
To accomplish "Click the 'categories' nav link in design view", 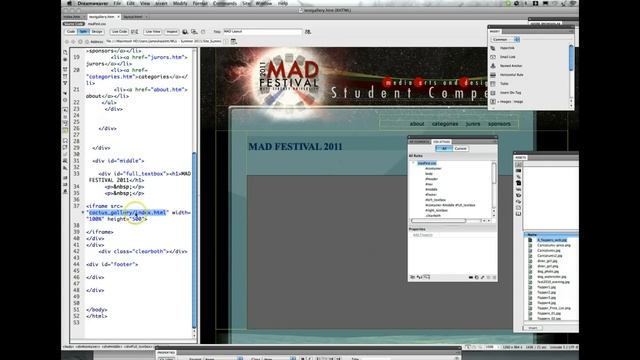I will click(445, 124).
